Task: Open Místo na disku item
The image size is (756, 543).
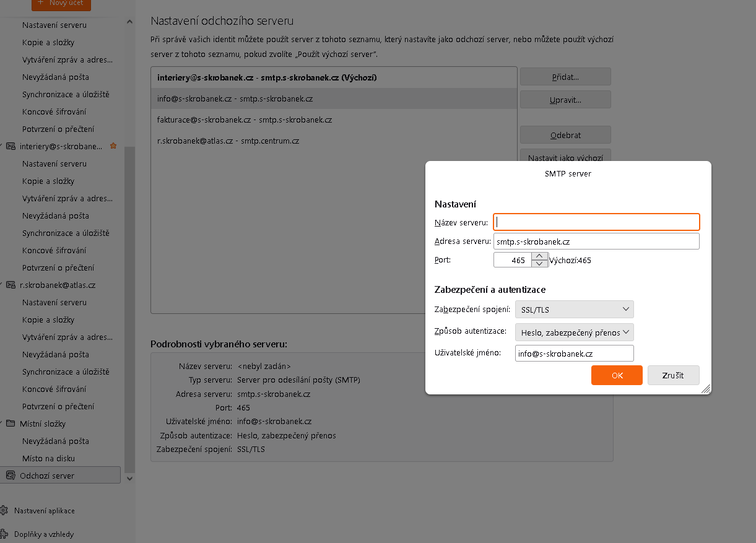Action: tap(48, 458)
